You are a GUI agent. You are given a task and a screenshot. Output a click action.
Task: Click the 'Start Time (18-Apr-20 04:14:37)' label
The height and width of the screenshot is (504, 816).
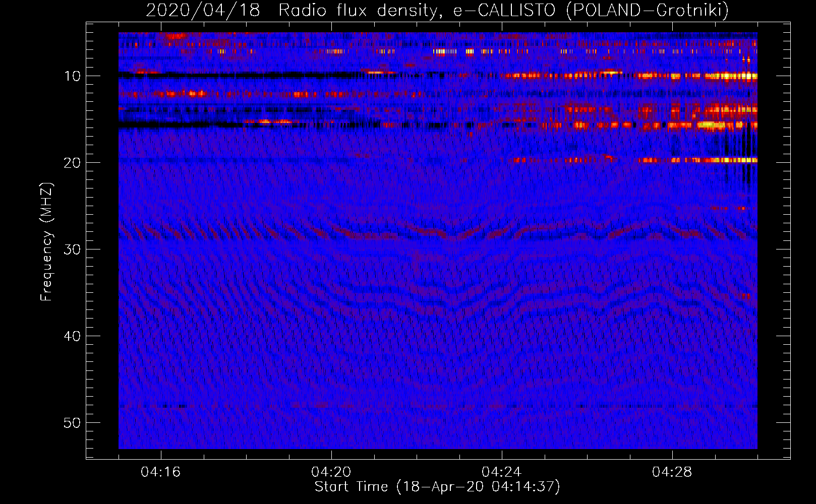pos(437,487)
